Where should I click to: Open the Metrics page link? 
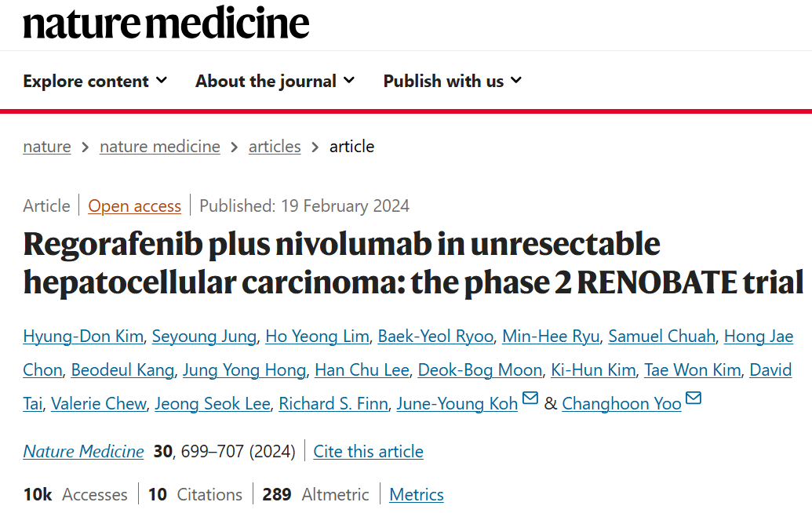tap(417, 494)
